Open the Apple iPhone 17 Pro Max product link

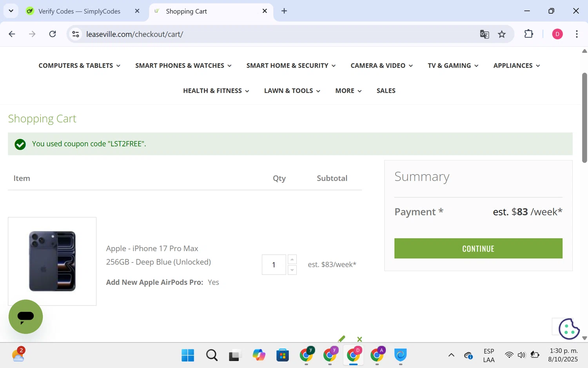coord(158,255)
